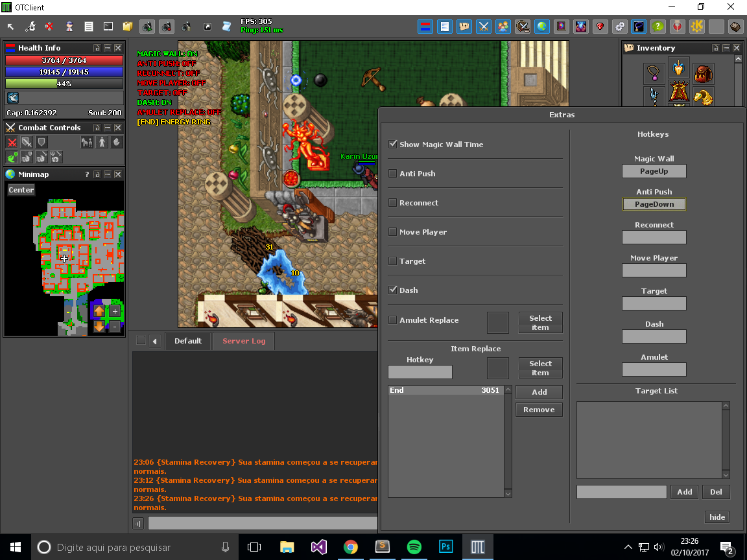This screenshot has width=747, height=560.
Task: Collapse the Minimap panel
Action: (x=108, y=174)
